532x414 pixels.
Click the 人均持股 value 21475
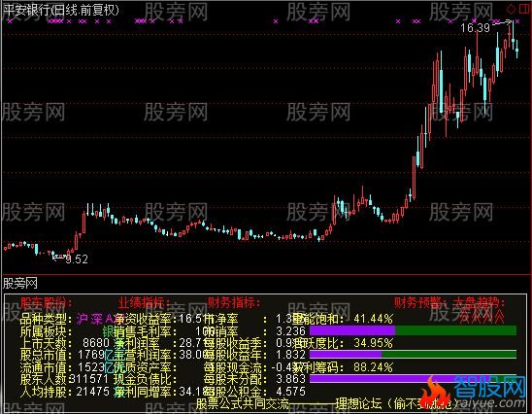point(93,392)
